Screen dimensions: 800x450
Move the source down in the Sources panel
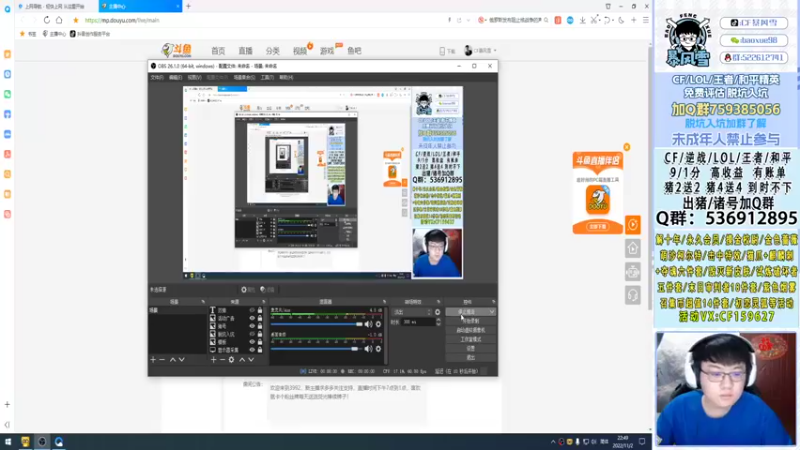251,360
